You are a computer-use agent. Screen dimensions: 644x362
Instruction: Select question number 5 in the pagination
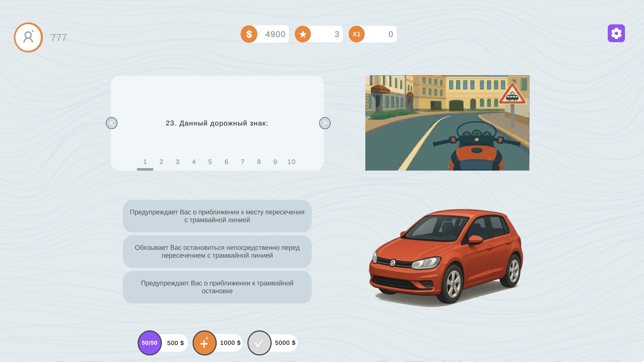pos(210,162)
